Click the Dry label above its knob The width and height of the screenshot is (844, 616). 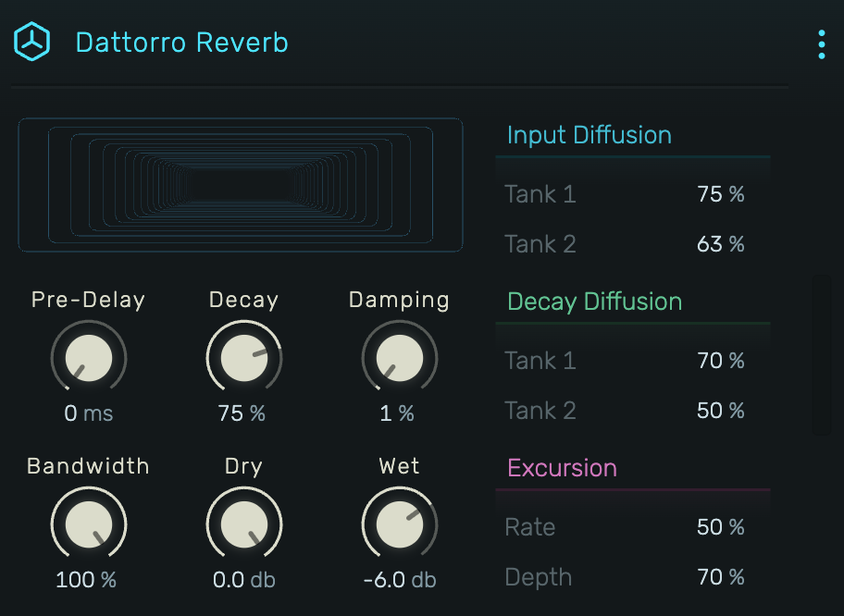[x=243, y=466]
